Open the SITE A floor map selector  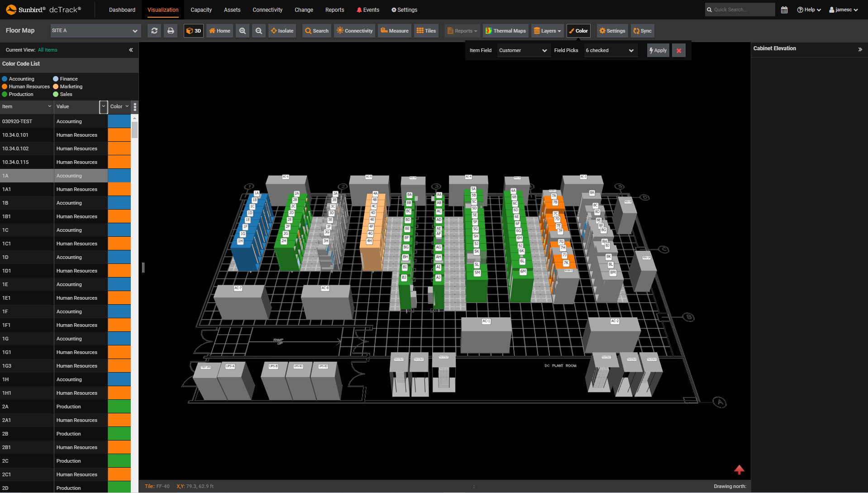pyautogui.click(x=95, y=30)
